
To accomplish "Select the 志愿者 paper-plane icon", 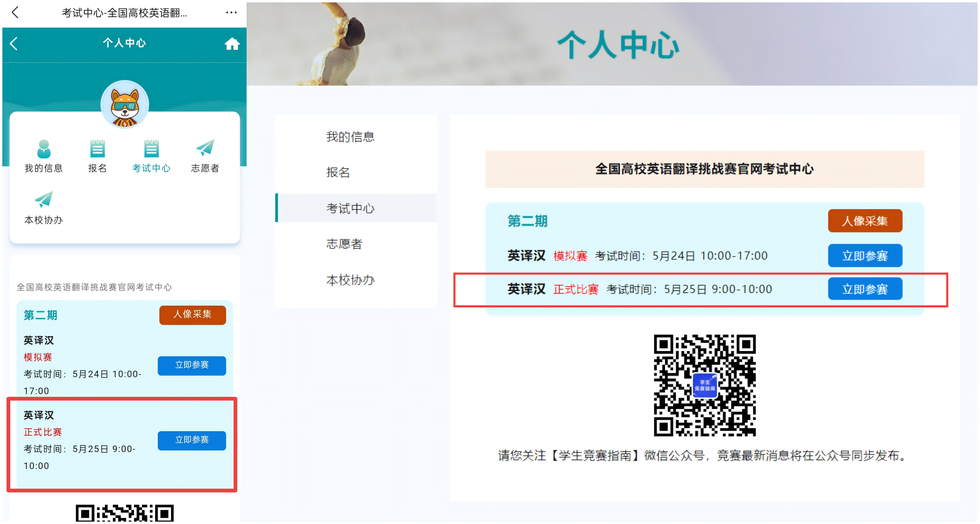I will [x=205, y=148].
